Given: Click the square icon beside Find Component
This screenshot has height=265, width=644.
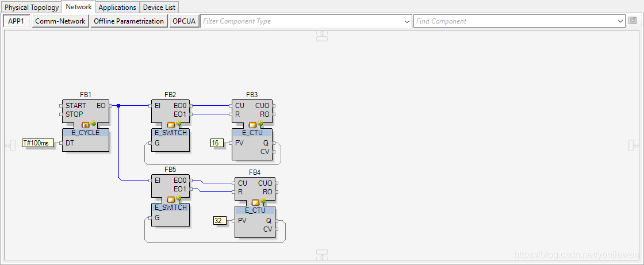Looking at the screenshot, I should [x=632, y=21].
